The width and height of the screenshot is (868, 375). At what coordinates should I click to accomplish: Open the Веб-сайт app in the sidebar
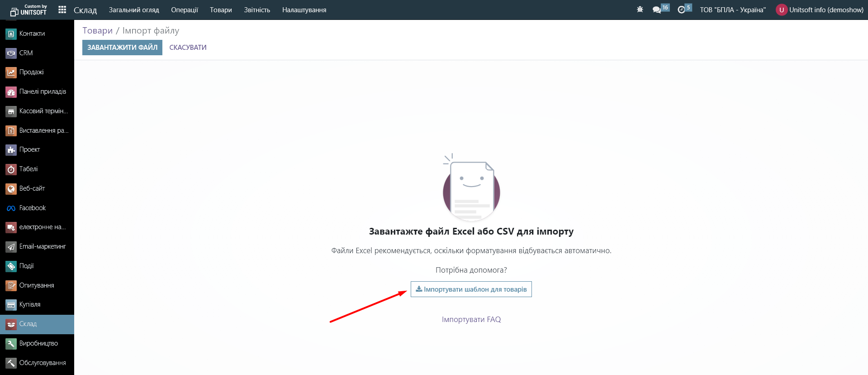[37, 188]
